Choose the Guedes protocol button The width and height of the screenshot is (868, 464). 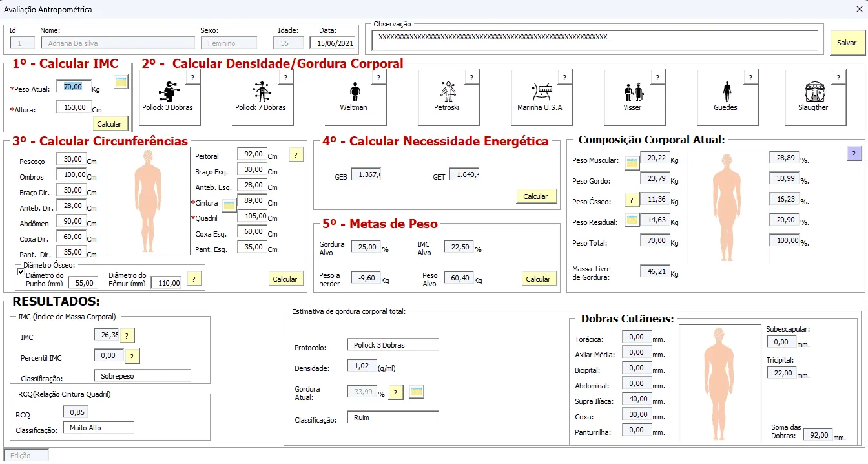click(x=728, y=98)
